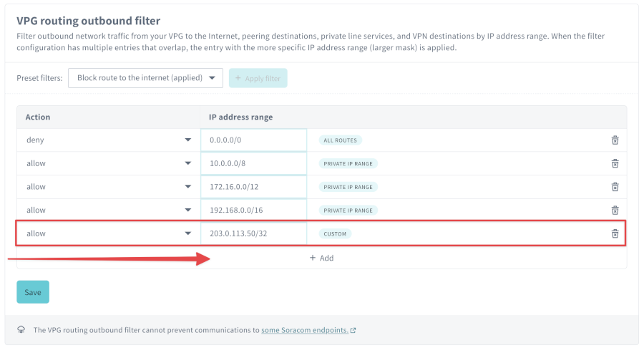Change action for 0.0.0.0/0 deny row
This screenshot has width=644, height=348.
pyautogui.click(x=109, y=140)
